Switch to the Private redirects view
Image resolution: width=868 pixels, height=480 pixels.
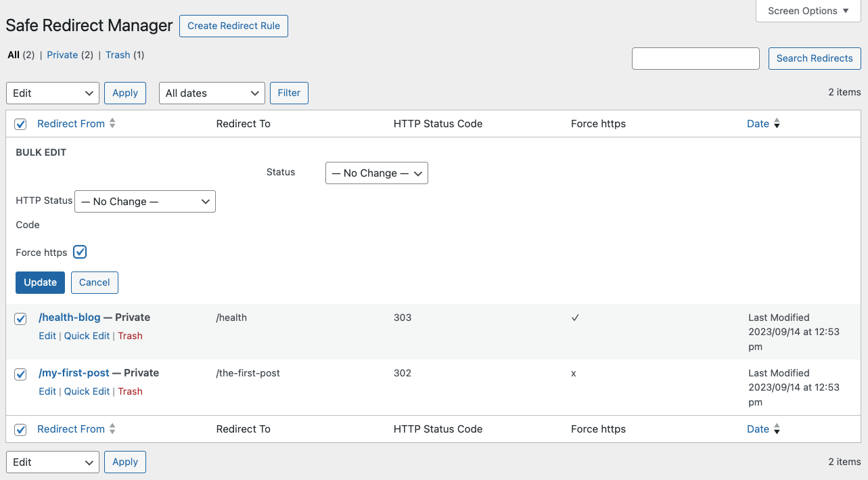62,55
